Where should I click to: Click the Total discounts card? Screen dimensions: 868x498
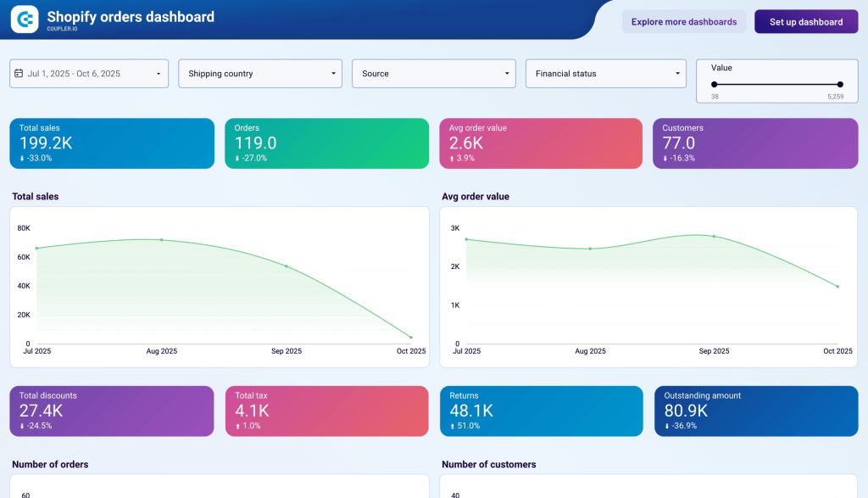pyautogui.click(x=111, y=411)
